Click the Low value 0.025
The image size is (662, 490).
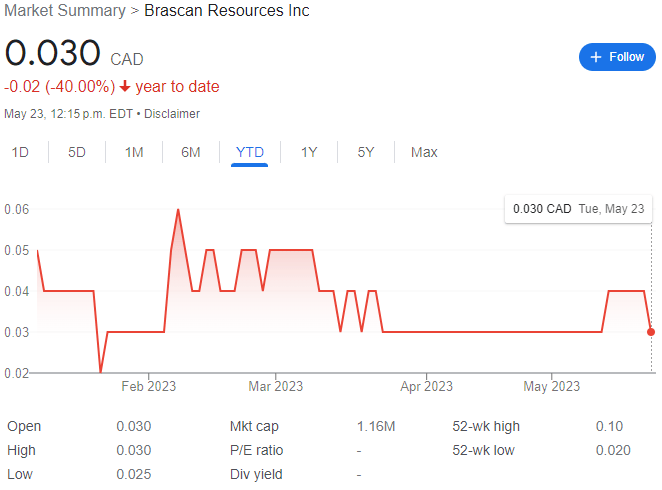134,474
